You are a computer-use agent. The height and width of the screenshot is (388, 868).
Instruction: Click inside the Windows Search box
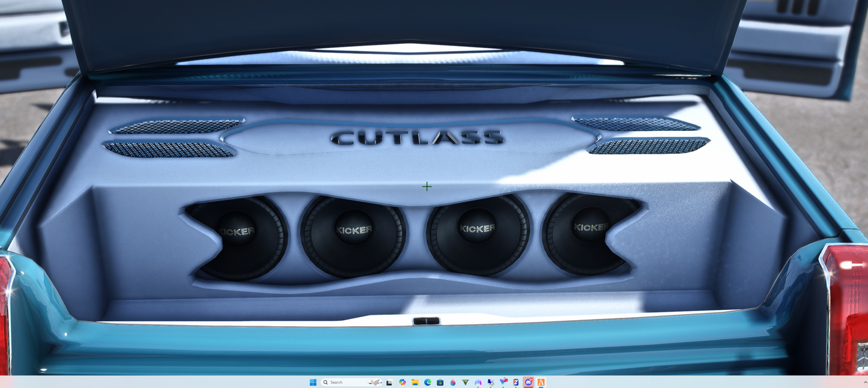pos(342,382)
